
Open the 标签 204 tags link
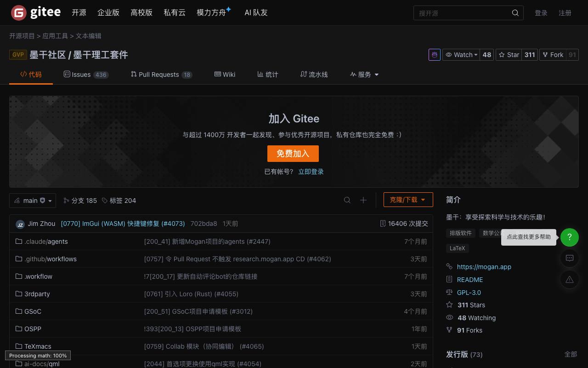tap(119, 201)
